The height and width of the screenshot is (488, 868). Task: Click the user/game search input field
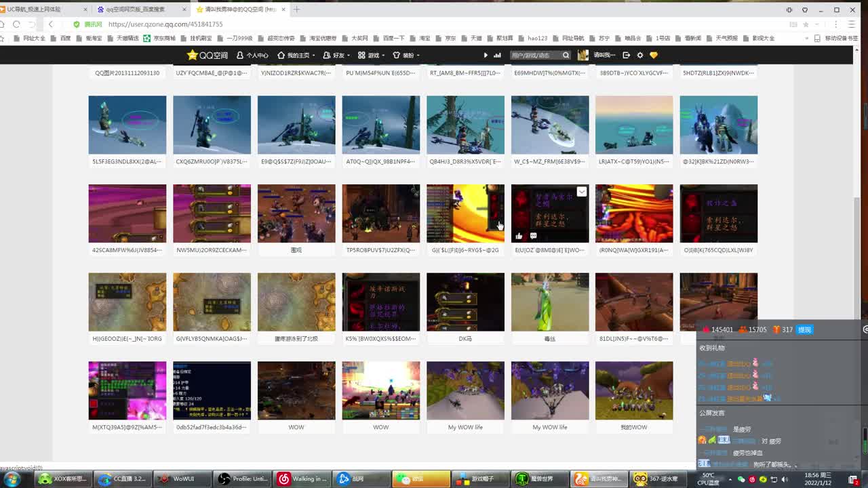(534, 55)
